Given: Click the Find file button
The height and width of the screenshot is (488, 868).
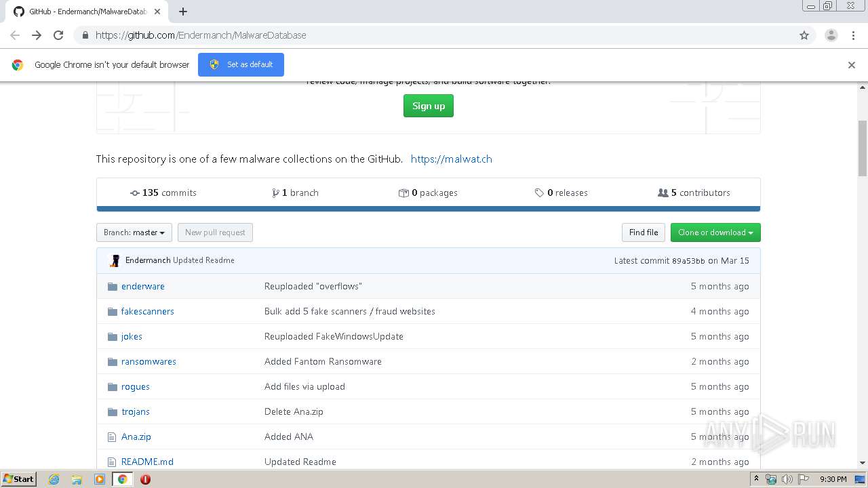Looking at the screenshot, I should click(644, 232).
